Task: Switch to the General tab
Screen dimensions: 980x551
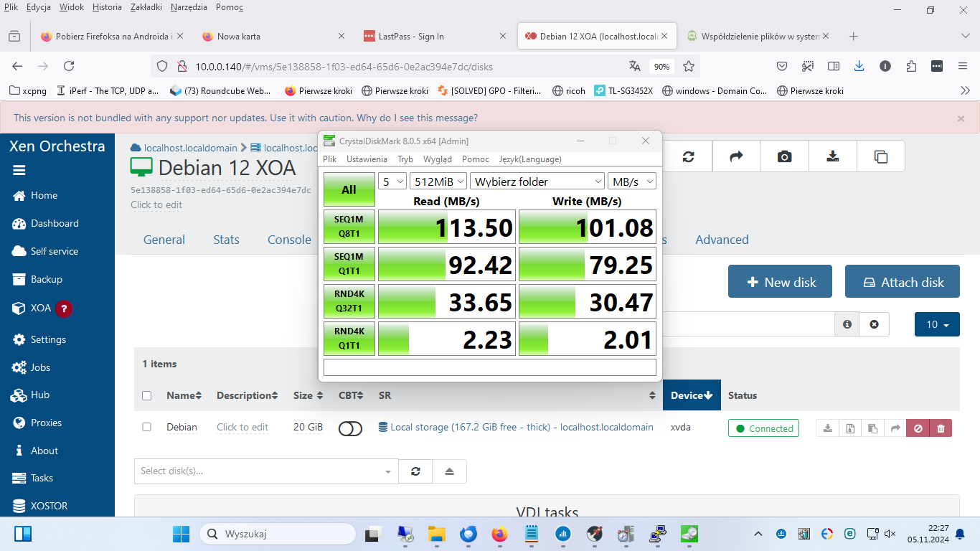Action: tap(164, 240)
